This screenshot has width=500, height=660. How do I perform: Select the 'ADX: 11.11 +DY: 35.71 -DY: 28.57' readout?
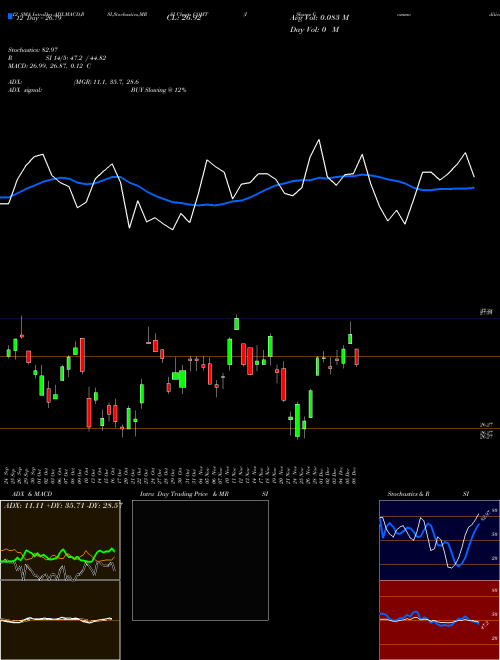pos(63,505)
